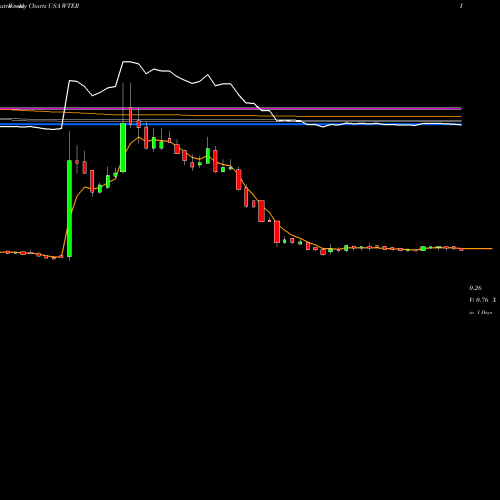Click the 'V: 0.76 X' volume label

pos(483,300)
